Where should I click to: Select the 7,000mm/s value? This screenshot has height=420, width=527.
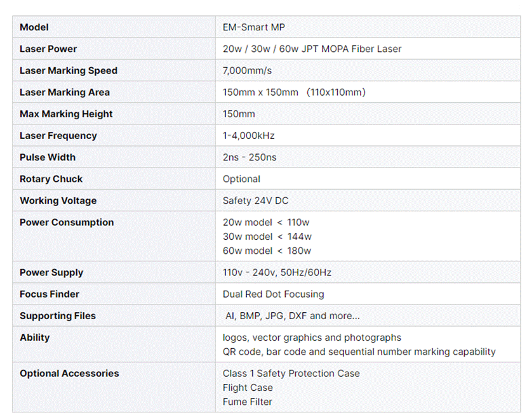247,71
